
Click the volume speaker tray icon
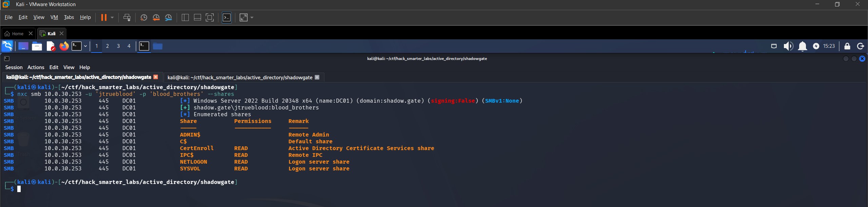pyautogui.click(x=788, y=46)
